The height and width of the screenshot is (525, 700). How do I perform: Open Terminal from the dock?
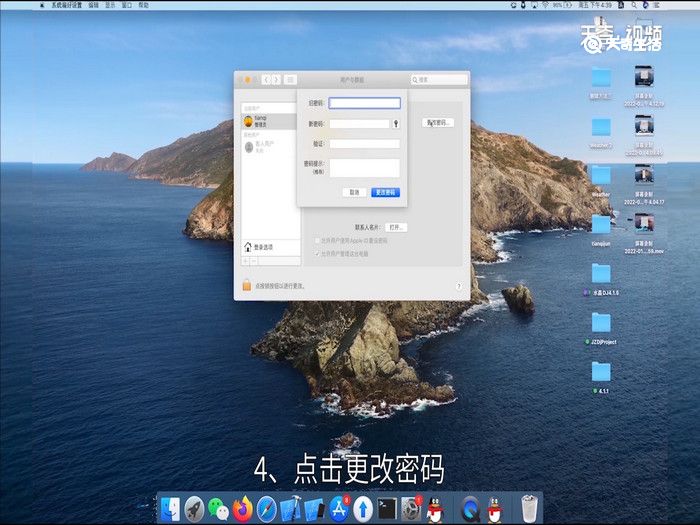[387, 509]
